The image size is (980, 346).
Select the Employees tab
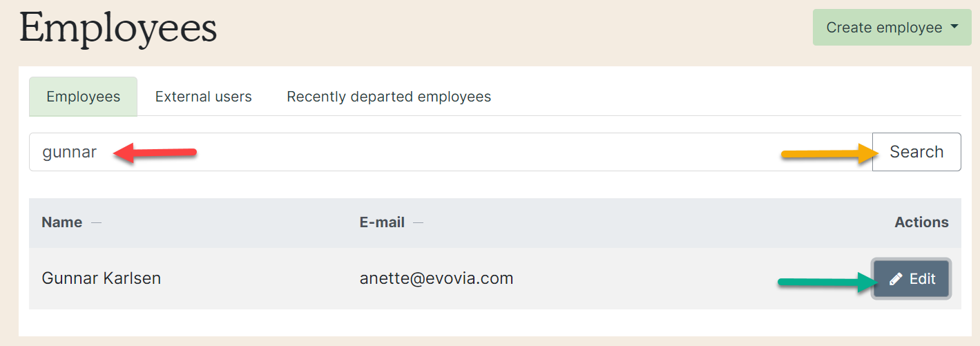(x=84, y=97)
